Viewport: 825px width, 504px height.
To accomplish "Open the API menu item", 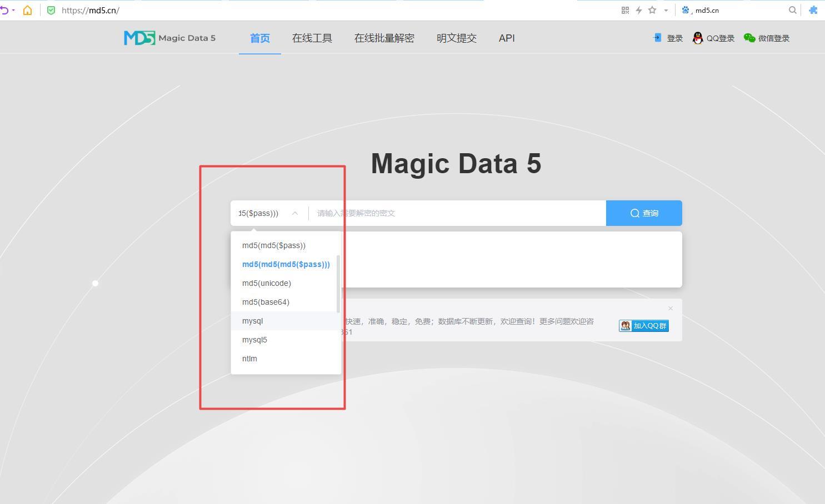I will (506, 38).
